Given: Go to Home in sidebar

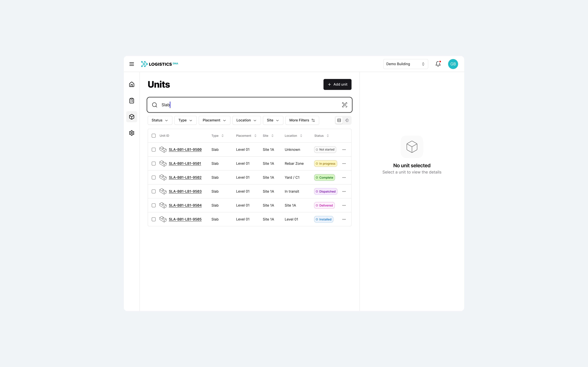Looking at the screenshot, I should click(131, 85).
